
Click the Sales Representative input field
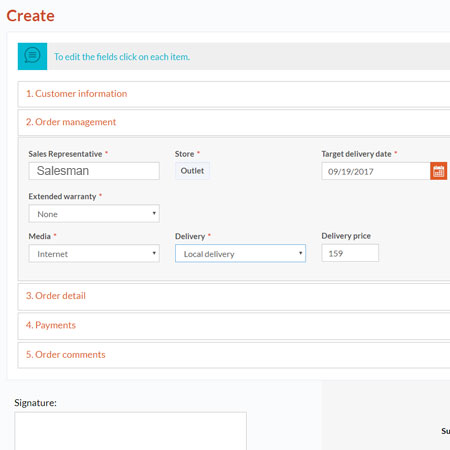click(x=94, y=171)
